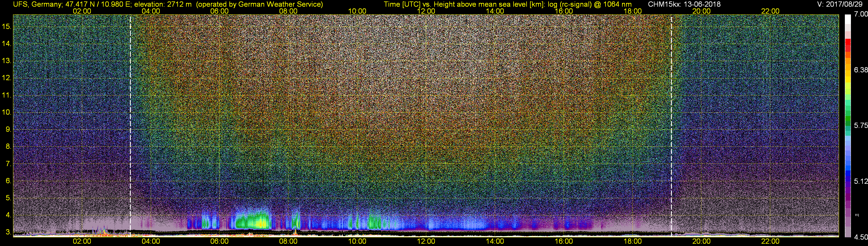Click the '4.50' value on the color scale
868x246 pixels.
[861, 237]
